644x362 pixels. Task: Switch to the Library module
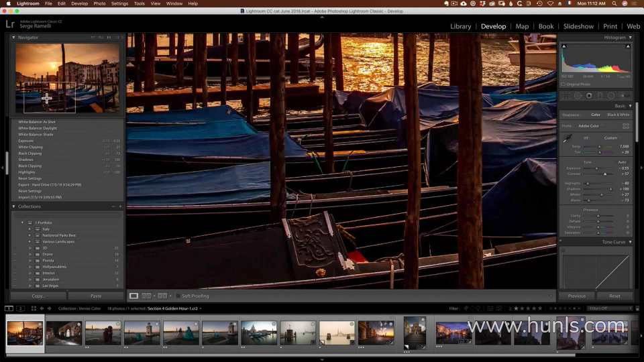click(460, 26)
